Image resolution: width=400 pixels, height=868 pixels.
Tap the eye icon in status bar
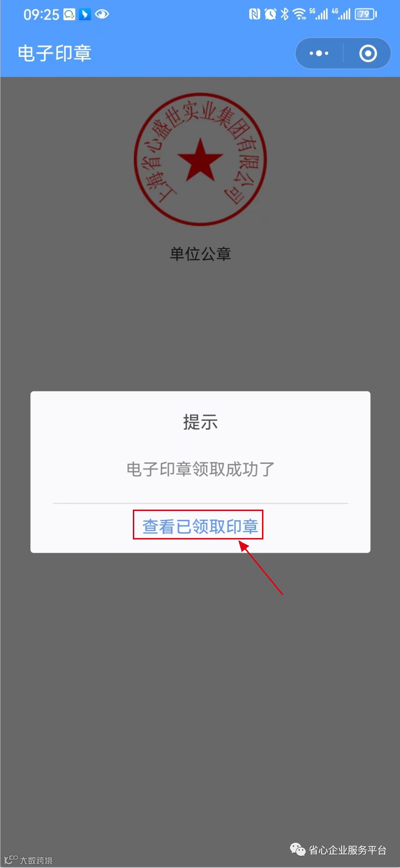point(102,14)
